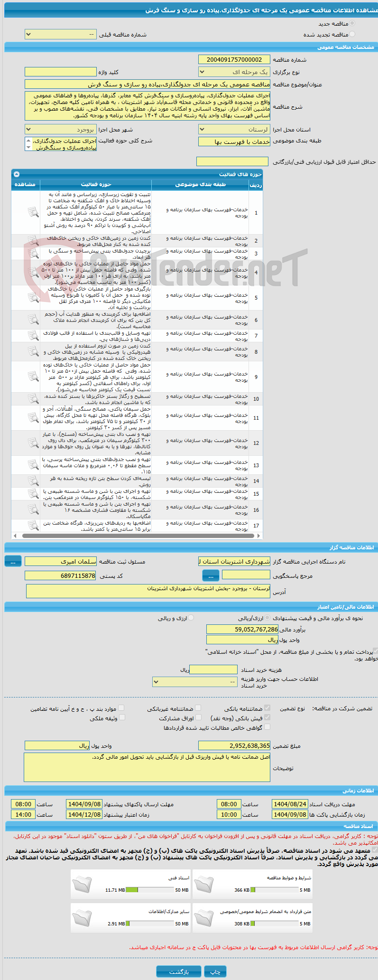378x980 pixels.
Task: Open the سایر مدارک/اطلاعات folder icon
Action: 82,917
